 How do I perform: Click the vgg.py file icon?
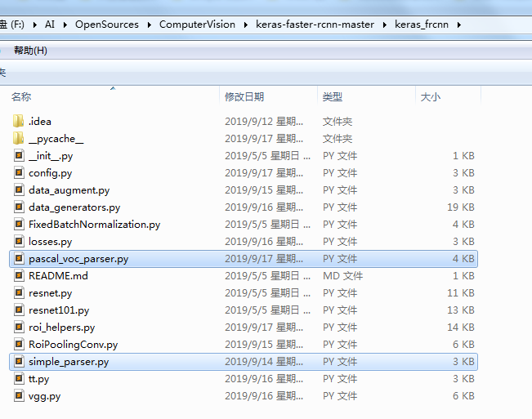click(x=19, y=396)
